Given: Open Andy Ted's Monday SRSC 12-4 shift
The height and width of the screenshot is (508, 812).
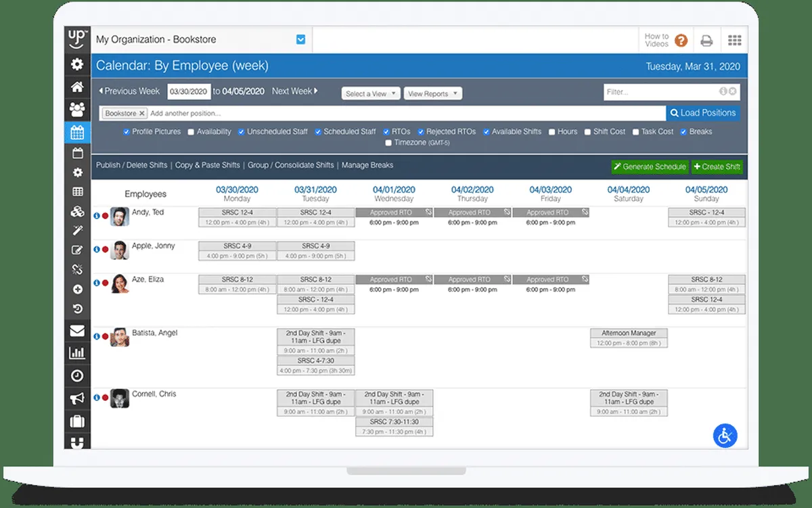Looking at the screenshot, I should [x=238, y=217].
